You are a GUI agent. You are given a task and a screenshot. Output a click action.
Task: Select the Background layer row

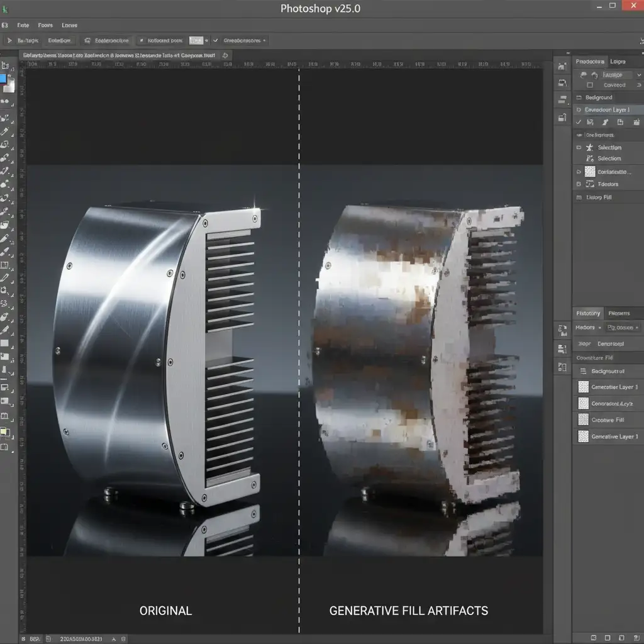point(598,97)
